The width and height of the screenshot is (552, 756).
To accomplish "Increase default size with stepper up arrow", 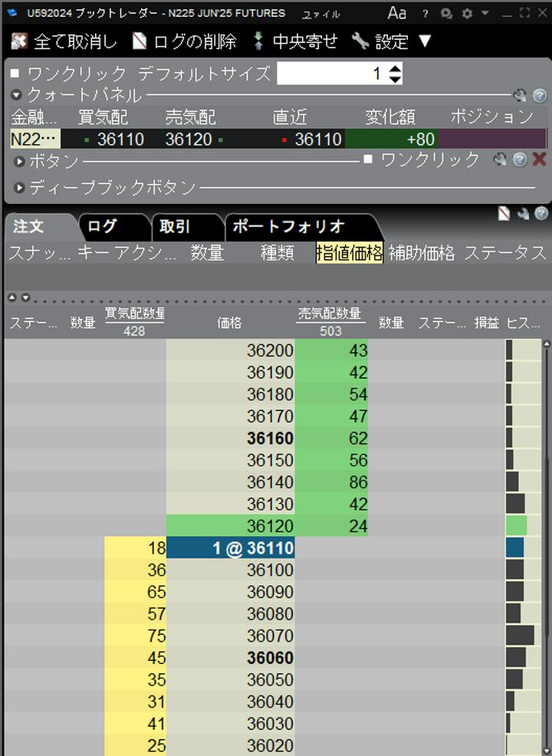I will tap(395, 69).
